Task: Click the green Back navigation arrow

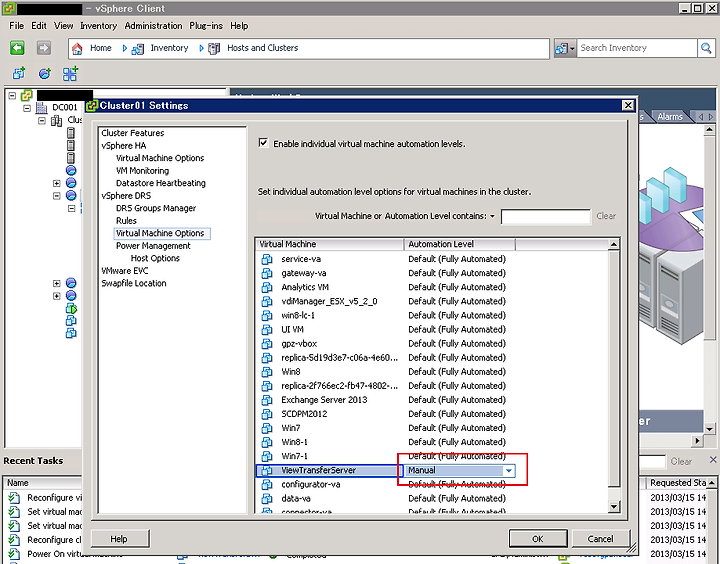Action: (x=17, y=48)
